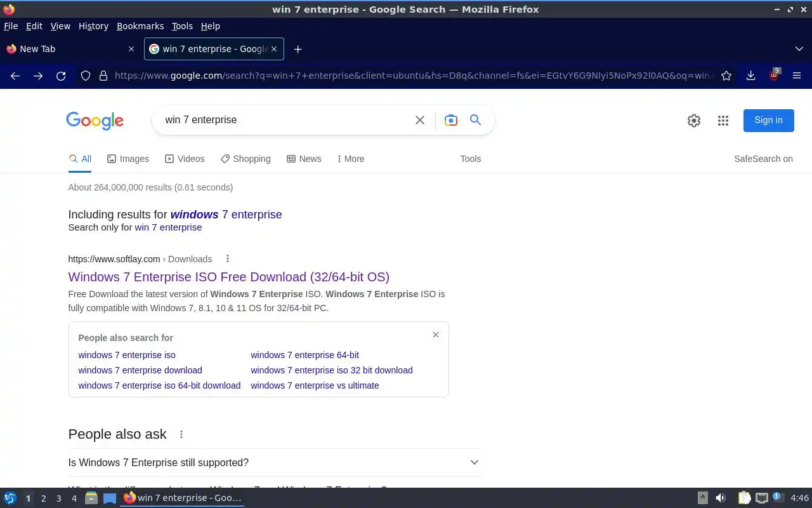The height and width of the screenshot is (508, 812).
Task: Switch to the New Tab tab
Action: (x=70, y=49)
